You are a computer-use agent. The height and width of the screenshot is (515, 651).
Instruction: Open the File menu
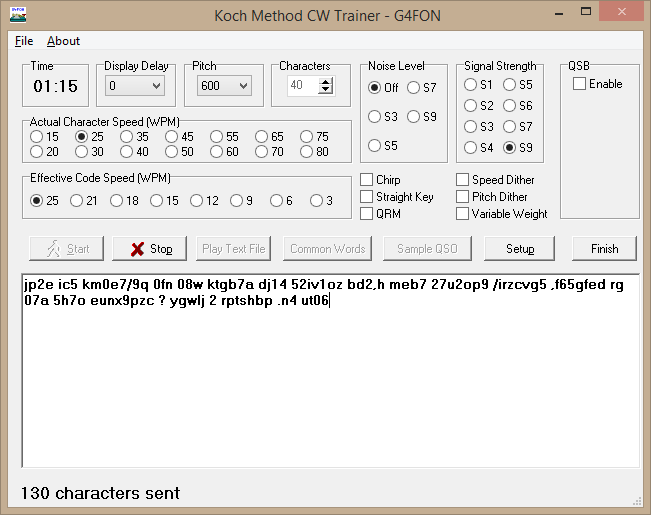[x=24, y=41]
